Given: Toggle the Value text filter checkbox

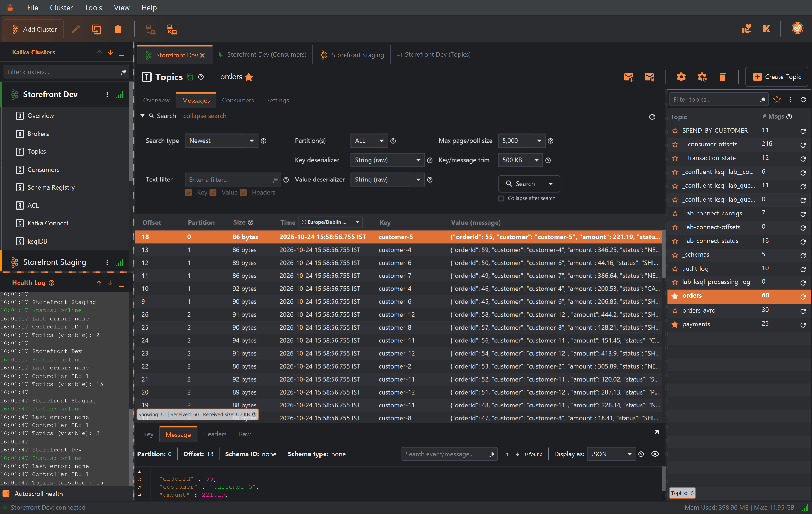Looking at the screenshot, I should click(213, 193).
